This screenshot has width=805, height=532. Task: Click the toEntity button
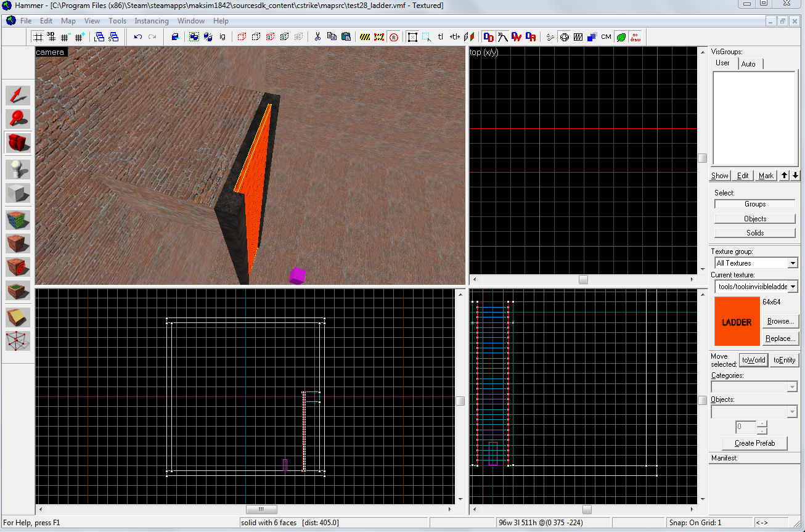coord(785,360)
